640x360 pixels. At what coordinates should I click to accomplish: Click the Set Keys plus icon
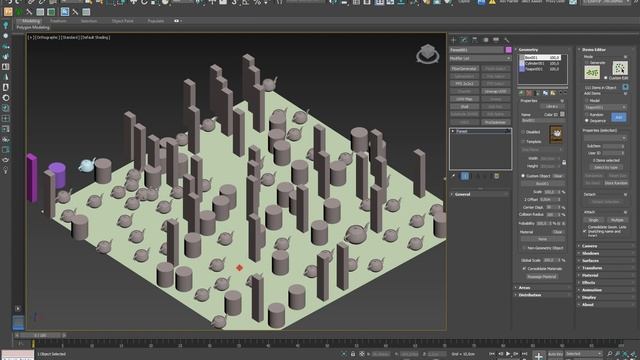(x=539, y=356)
